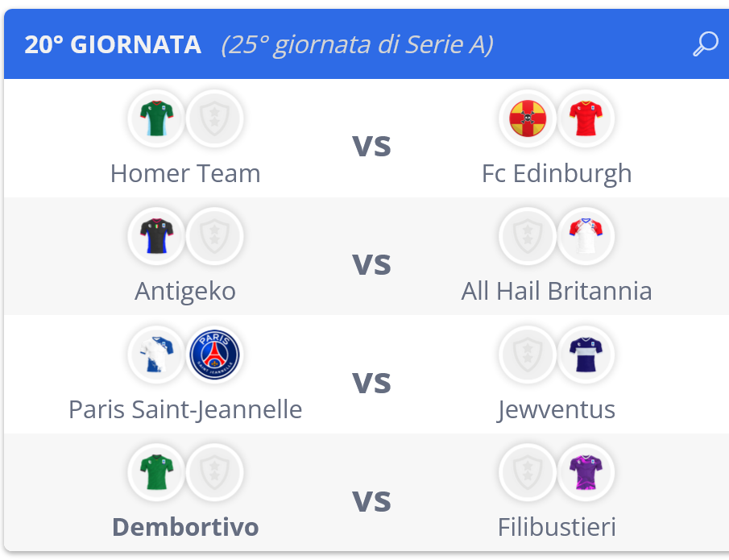The height and width of the screenshot is (560, 729).
Task: Open the bold Dembortivo team name
Action: pos(185,527)
